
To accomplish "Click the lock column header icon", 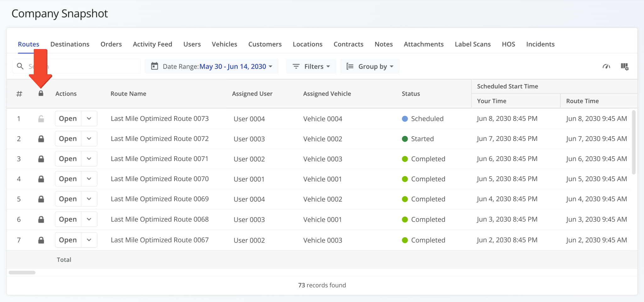I will (x=41, y=93).
